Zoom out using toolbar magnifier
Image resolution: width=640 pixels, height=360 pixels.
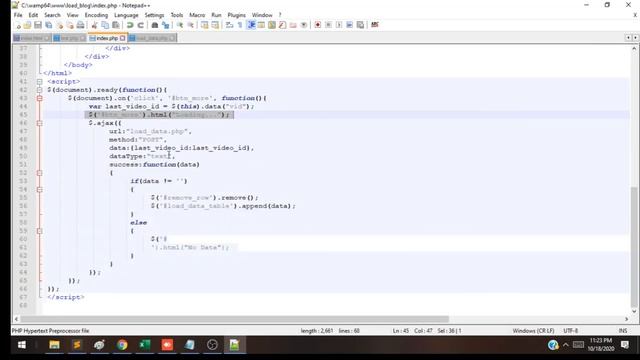[x=190, y=25]
